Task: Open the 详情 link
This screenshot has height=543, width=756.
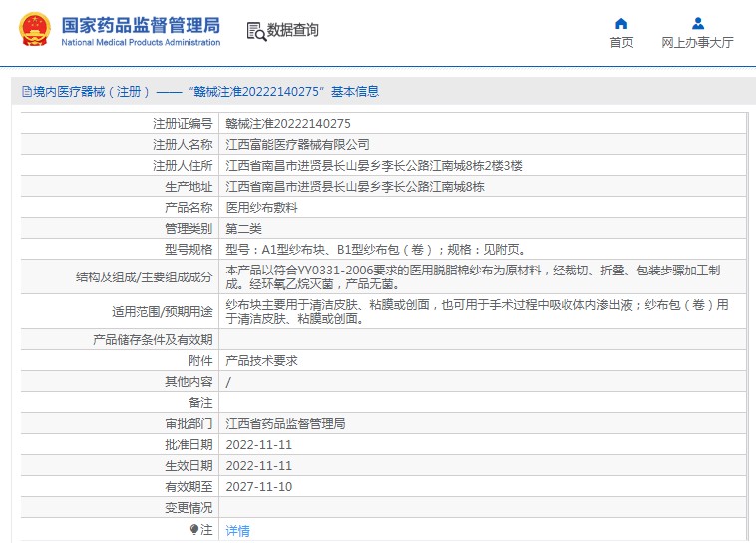Action: tap(237, 531)
